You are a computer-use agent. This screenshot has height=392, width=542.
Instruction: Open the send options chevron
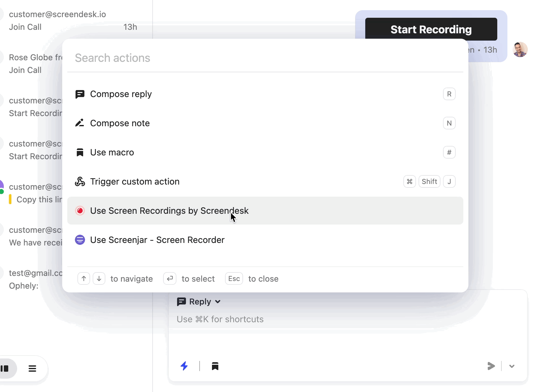click(512, 366)
